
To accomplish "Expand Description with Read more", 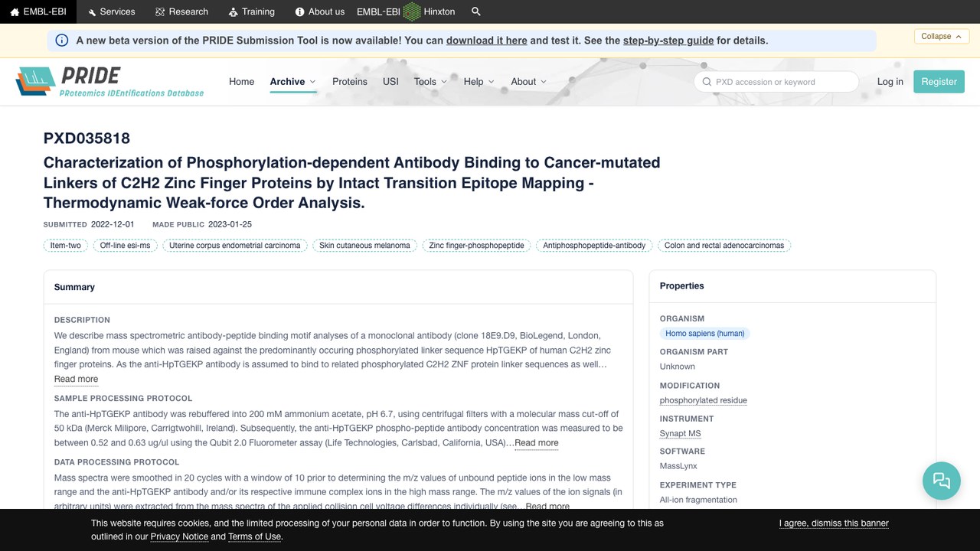I will (x=76, y=379).
